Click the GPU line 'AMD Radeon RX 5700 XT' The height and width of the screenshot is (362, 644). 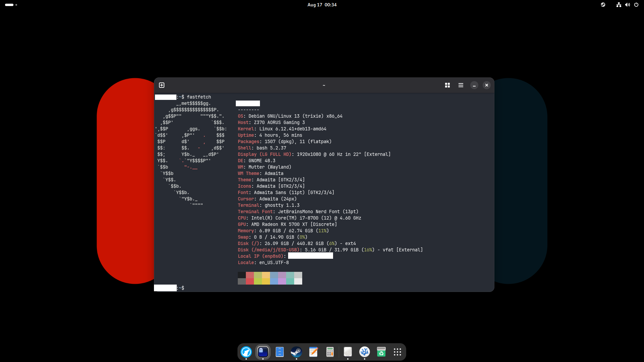(x=279, y=224)
